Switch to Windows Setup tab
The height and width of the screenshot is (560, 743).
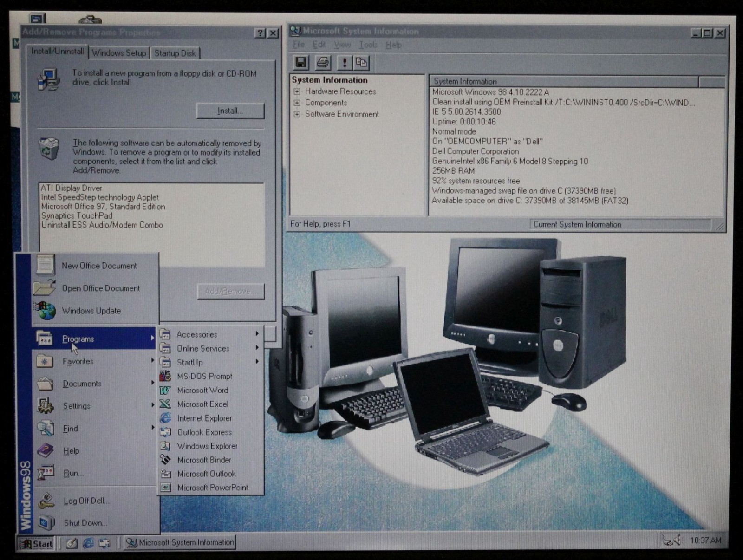(119, 53)
